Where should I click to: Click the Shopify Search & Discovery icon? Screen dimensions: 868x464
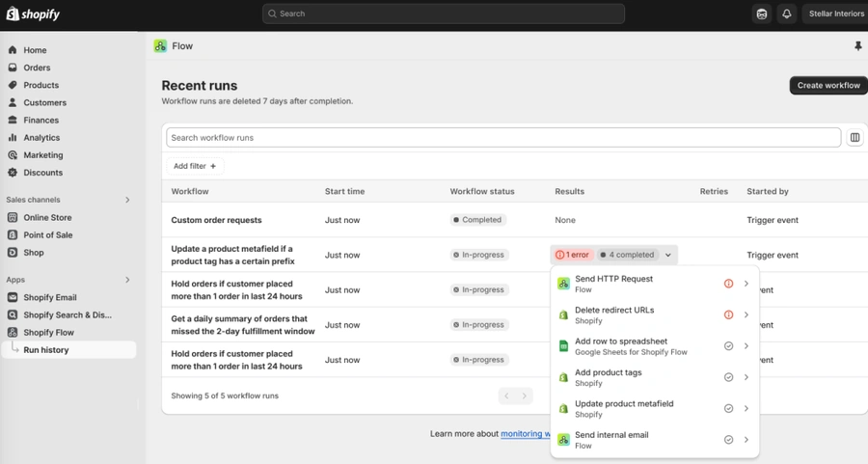13,315
